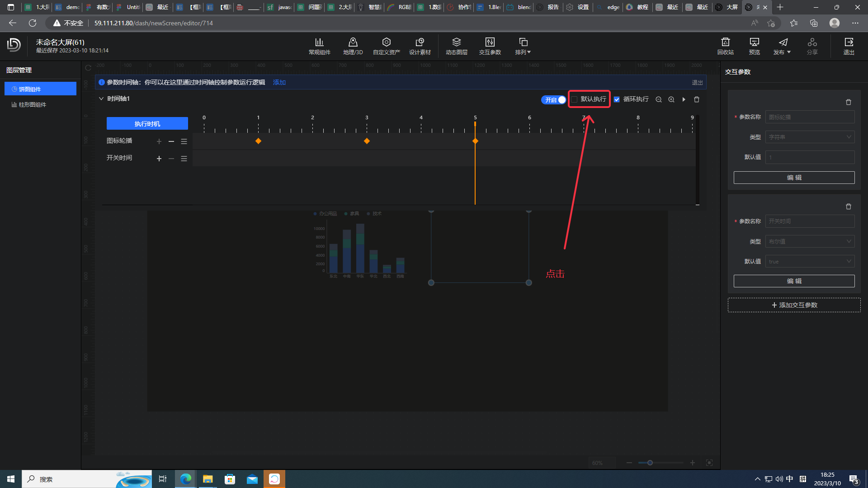Click the canvas zoom plus icon
This screenshot has width=868, height=488.
tap(692, 463)
